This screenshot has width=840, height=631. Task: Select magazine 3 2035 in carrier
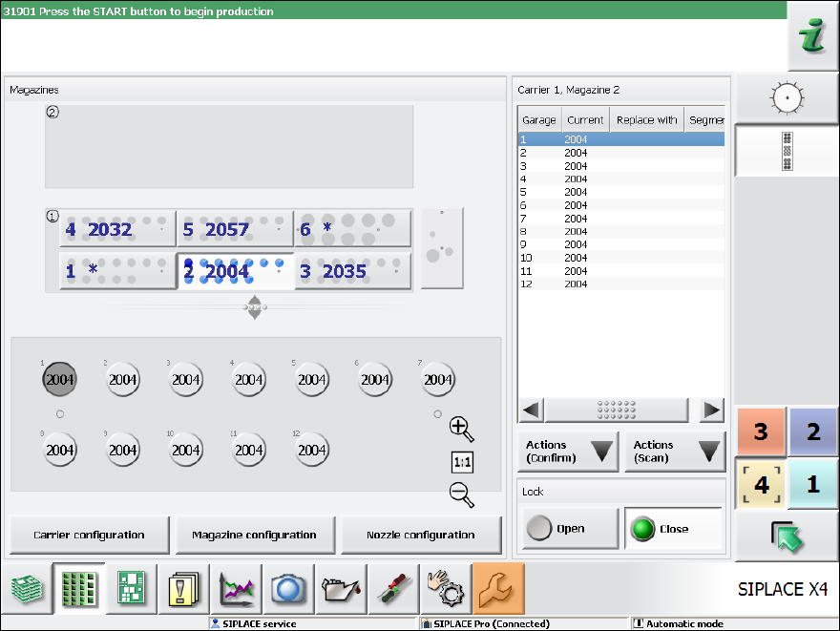[352, 271]
